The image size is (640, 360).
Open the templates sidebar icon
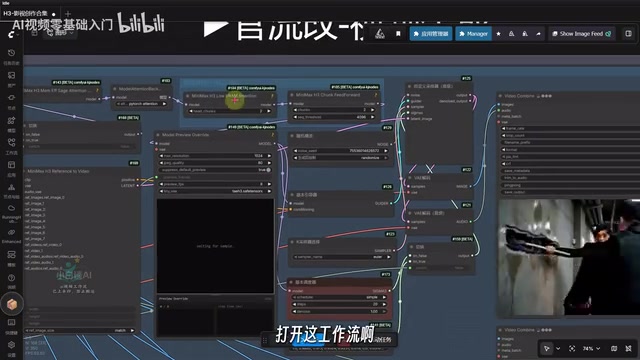(11, 255)
